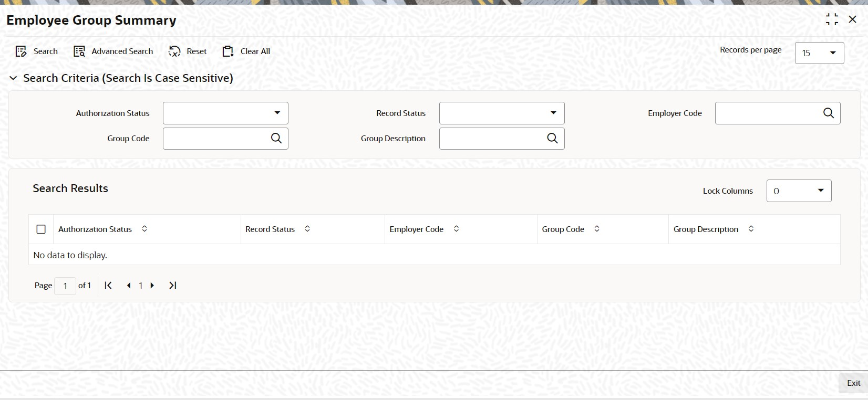
Task: Click the Group Code lookup magnifier
Action: (276, 138)
